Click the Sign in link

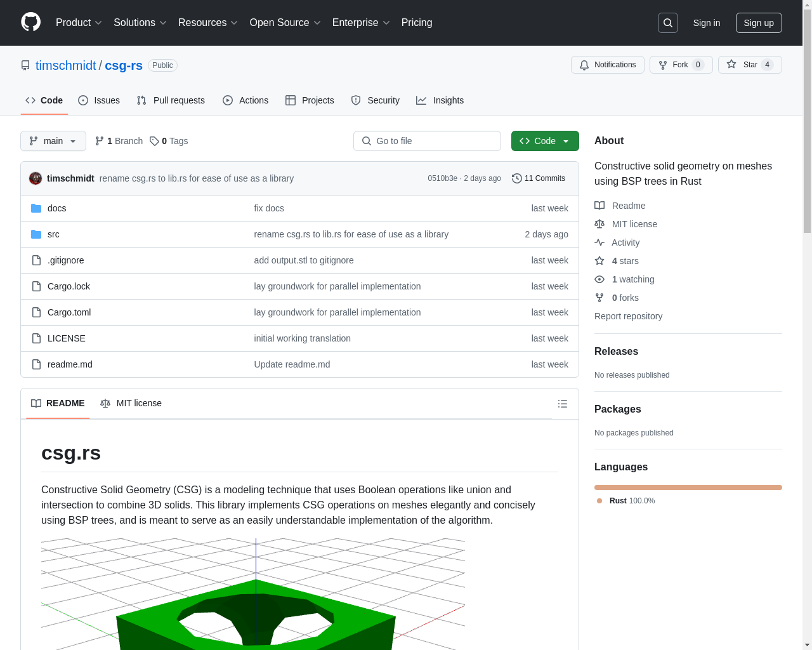[x=707, y=23]
